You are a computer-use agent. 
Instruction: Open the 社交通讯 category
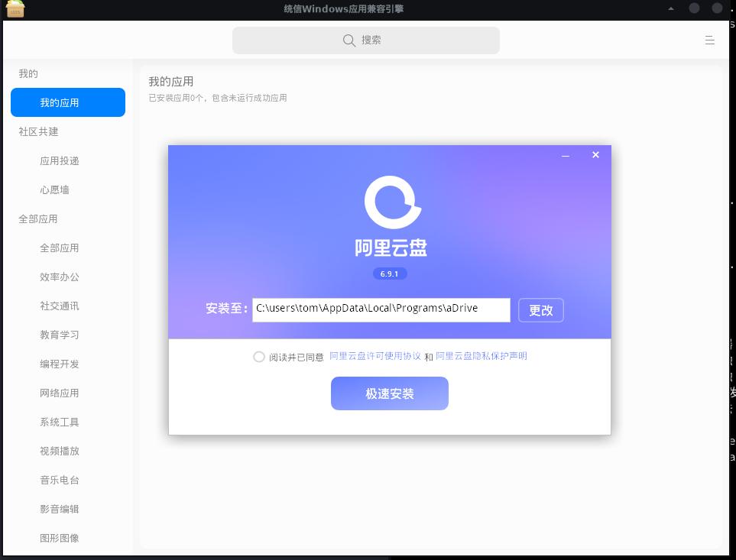point(59,306)
